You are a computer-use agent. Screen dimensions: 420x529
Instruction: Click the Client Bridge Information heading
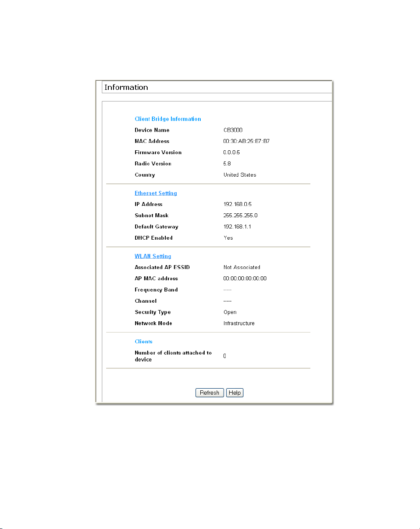pos(168,119)
